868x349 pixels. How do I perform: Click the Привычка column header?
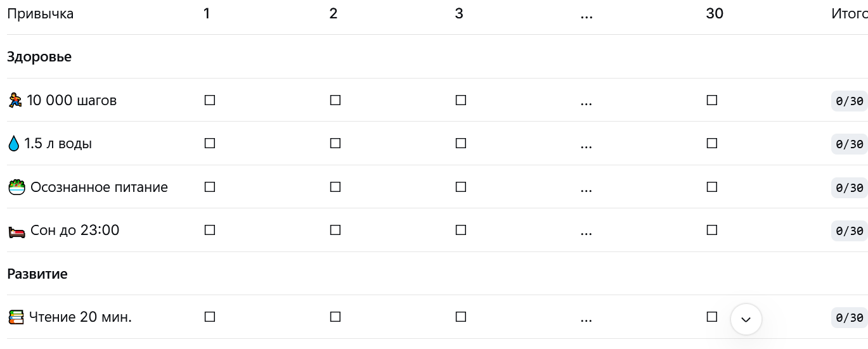(x=40, y=14)
